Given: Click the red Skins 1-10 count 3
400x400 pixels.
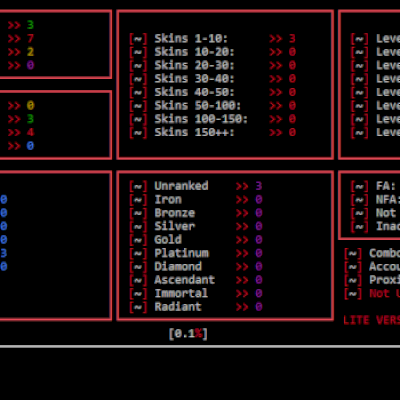Looking at the screenshot, I should click(x=292, y=39).
